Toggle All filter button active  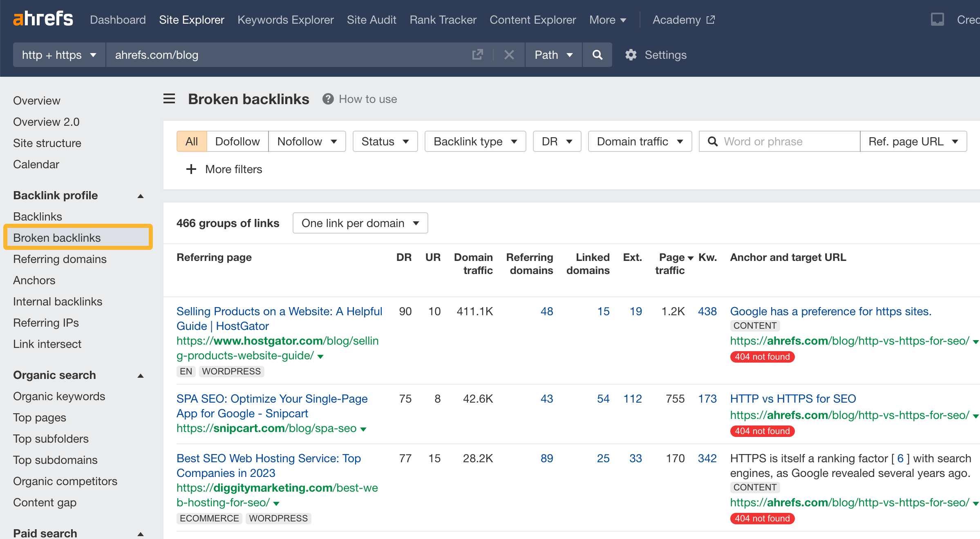(x=191, y=140)
